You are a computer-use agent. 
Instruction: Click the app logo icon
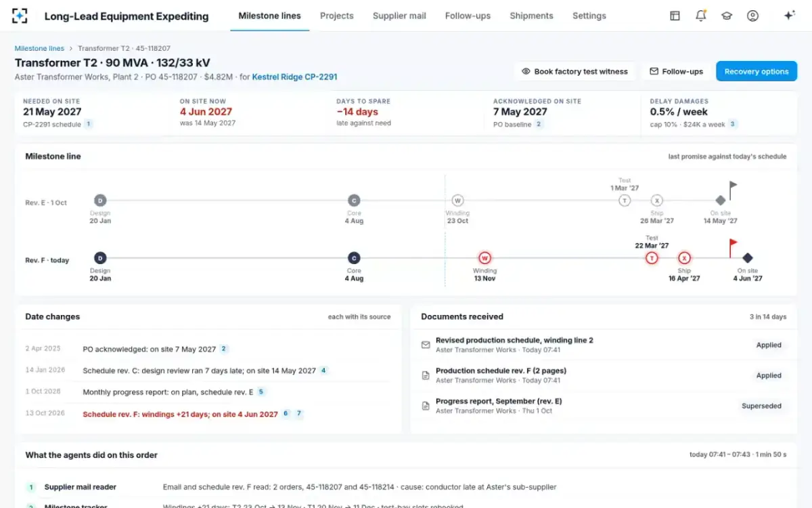(20, 16)
